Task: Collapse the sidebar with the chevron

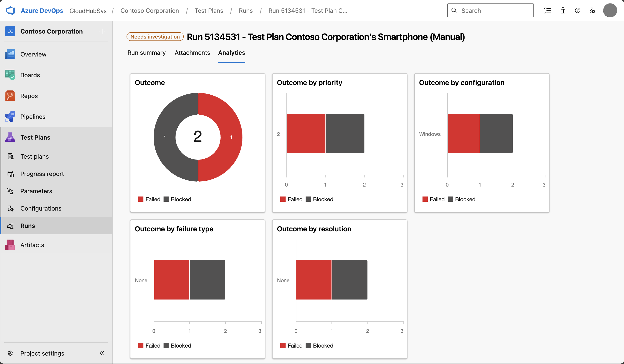Action: [x=102, y=353]
